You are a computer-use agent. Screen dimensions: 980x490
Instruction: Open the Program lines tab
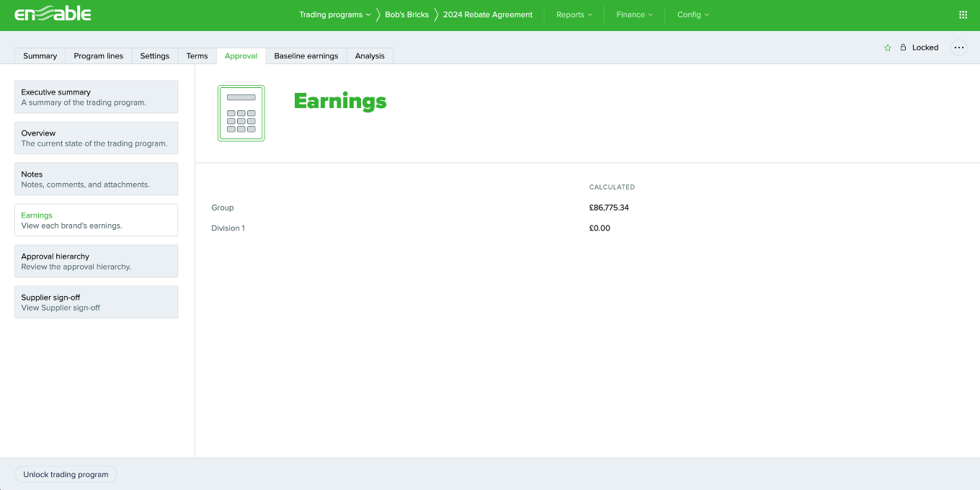[98, 55]
